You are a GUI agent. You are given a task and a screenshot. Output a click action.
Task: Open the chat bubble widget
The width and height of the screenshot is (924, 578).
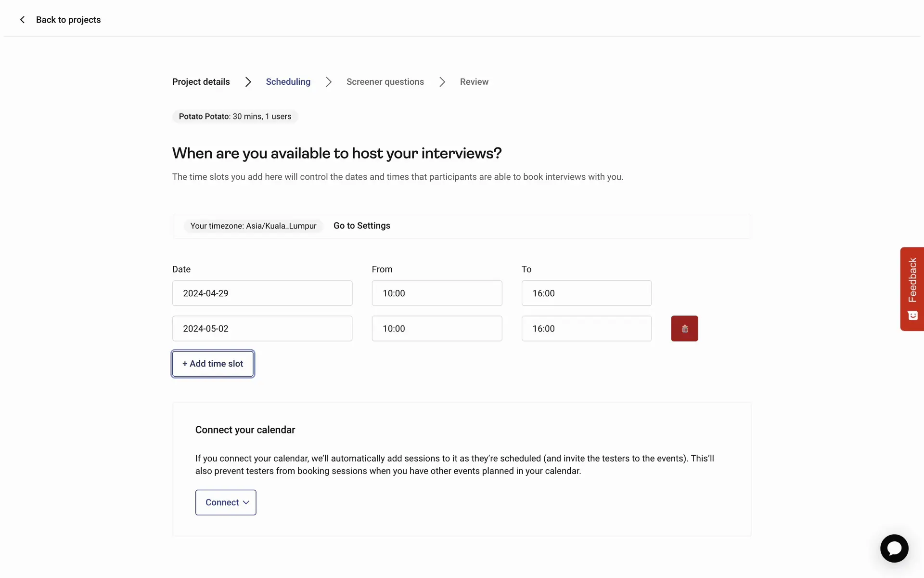click(x=894, y=548)
